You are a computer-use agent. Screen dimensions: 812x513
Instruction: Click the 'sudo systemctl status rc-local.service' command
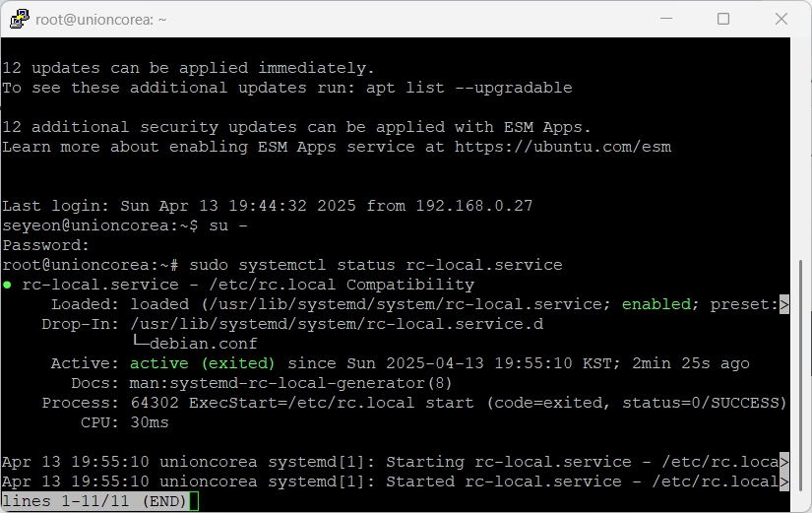coord(376,265)
